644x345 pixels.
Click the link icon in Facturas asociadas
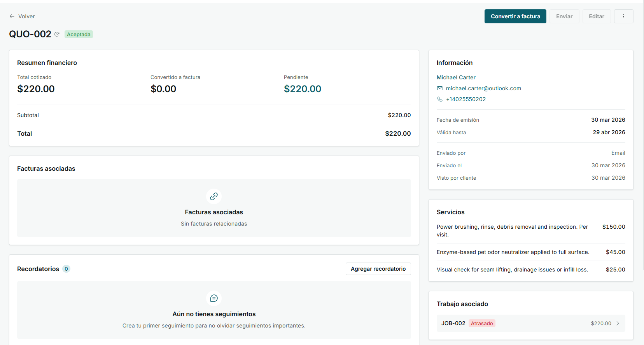click(214, 196)
